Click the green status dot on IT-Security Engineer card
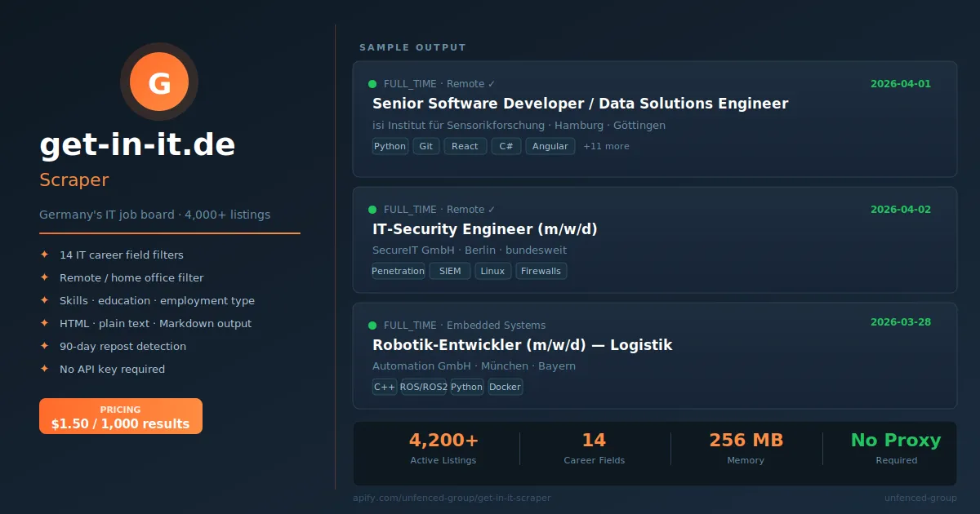 pyautogui.click(x=372, y=210)
